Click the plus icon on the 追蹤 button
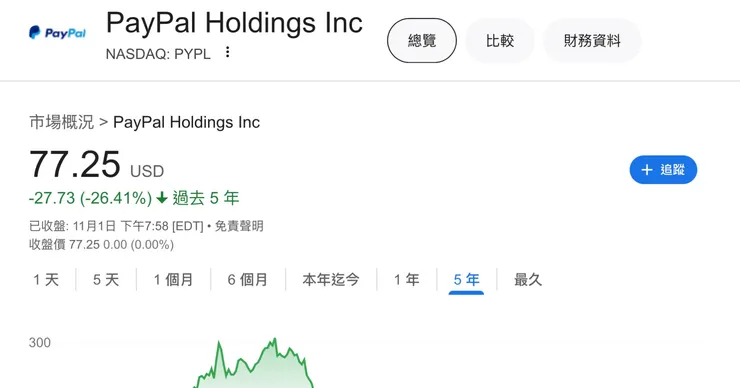 647,170
